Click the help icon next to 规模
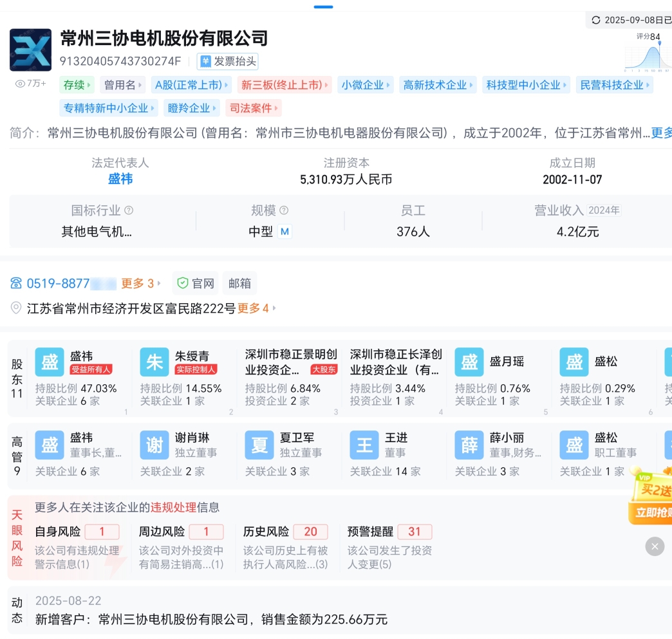 [x=284, y=210]
